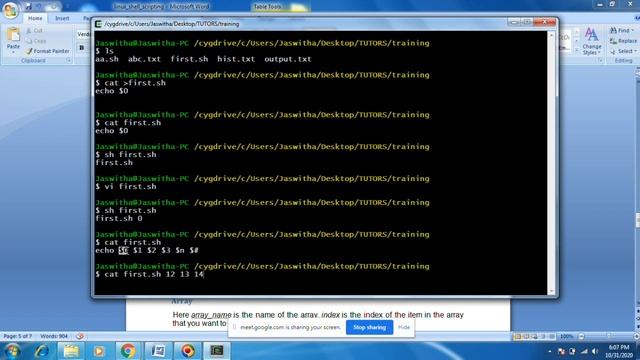Click 'aa.sh' in the ls listing
640x360 pixels.
(x=107, y=59)
